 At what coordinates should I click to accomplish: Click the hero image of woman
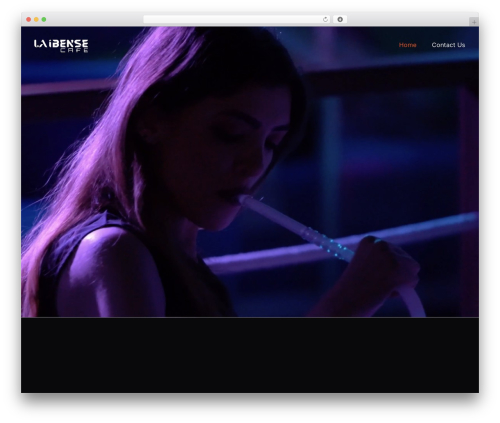point(250,172)
